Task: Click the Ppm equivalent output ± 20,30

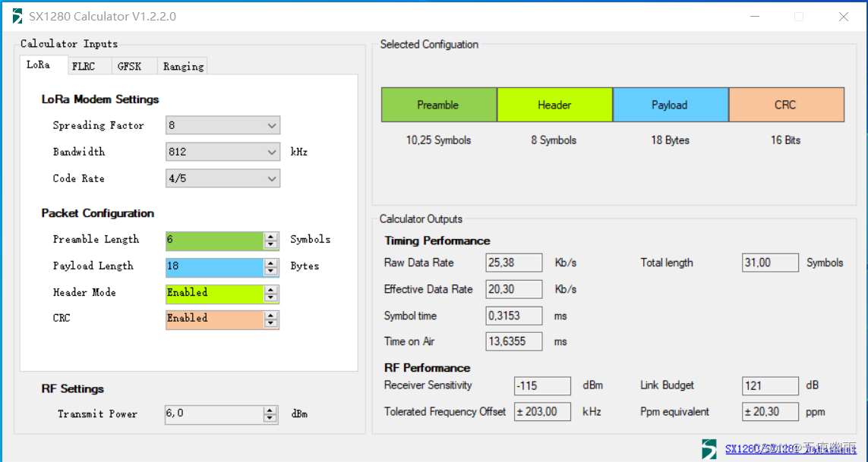Action: tap(770, 412)
